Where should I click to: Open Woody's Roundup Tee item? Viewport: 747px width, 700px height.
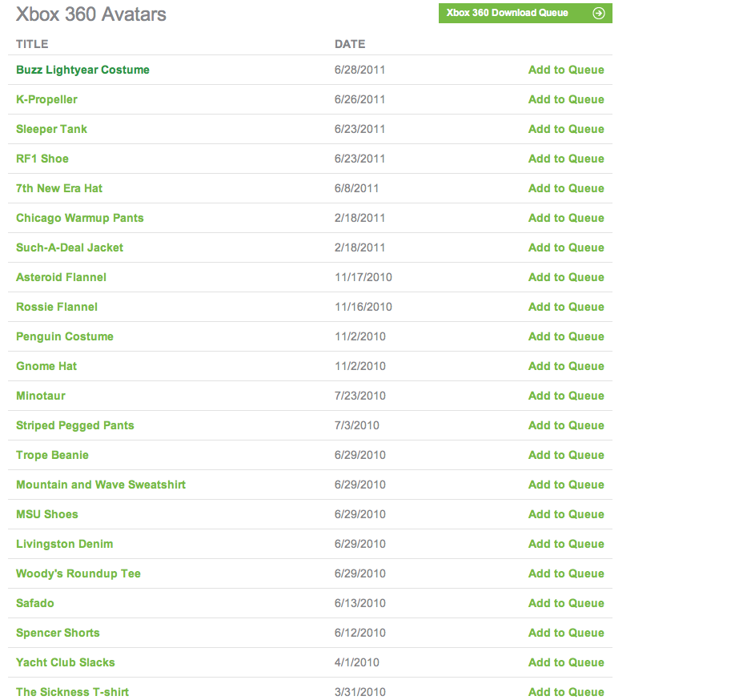[78, 573]
